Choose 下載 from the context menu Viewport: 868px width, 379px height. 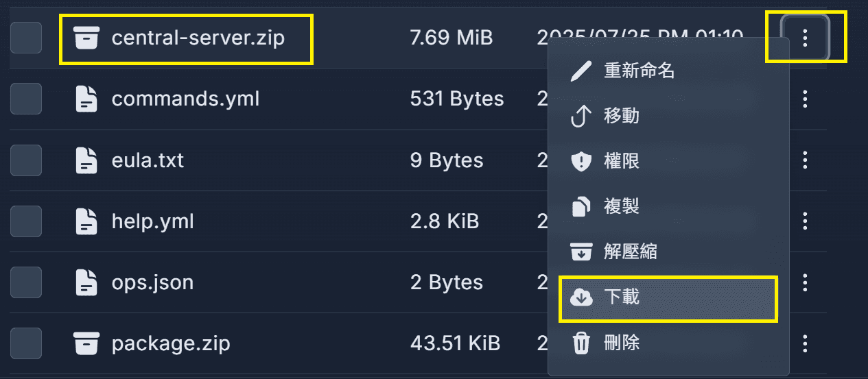[669, 297]
